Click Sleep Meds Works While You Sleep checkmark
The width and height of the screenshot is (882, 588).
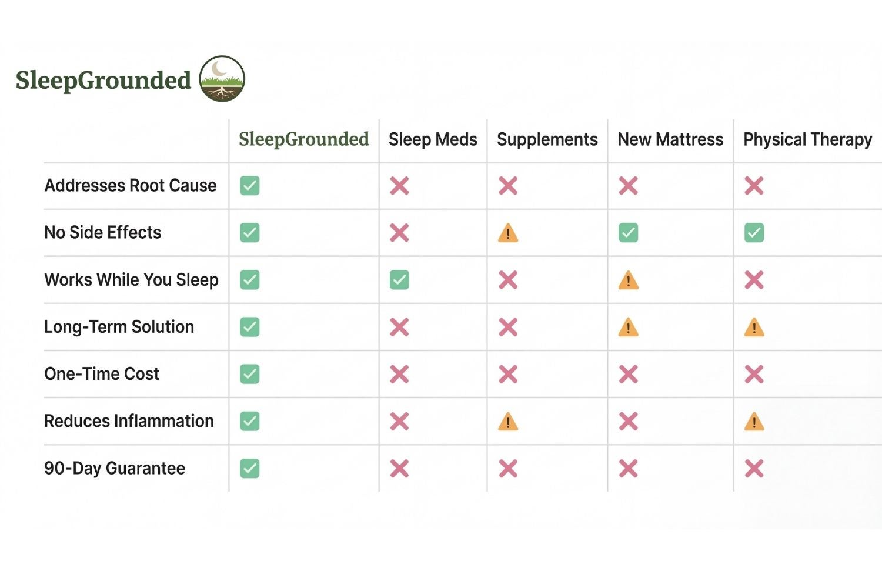399,280
